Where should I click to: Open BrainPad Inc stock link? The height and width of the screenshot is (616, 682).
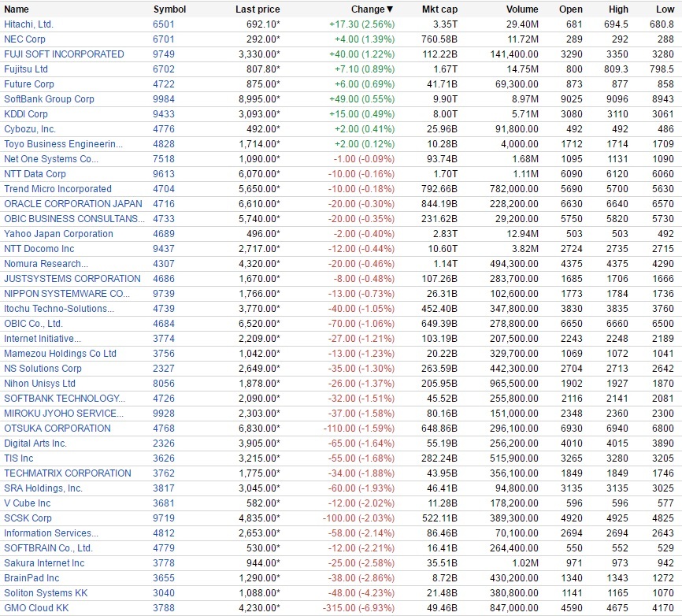[x=32, y=578]
